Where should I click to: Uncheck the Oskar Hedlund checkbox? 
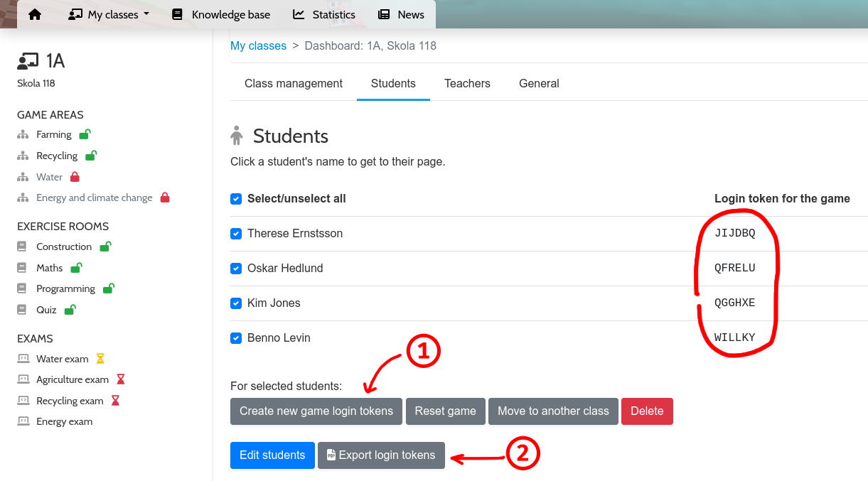[x=236, y=269]
